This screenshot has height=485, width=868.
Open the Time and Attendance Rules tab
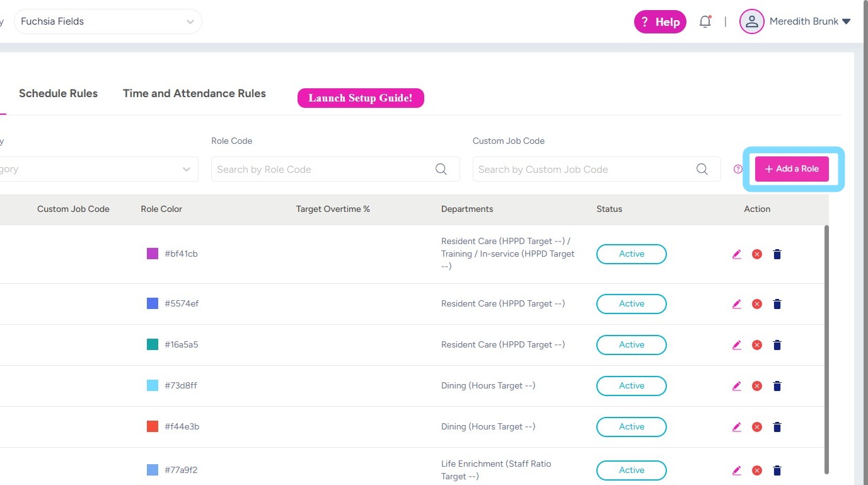[x=194, y=93]
